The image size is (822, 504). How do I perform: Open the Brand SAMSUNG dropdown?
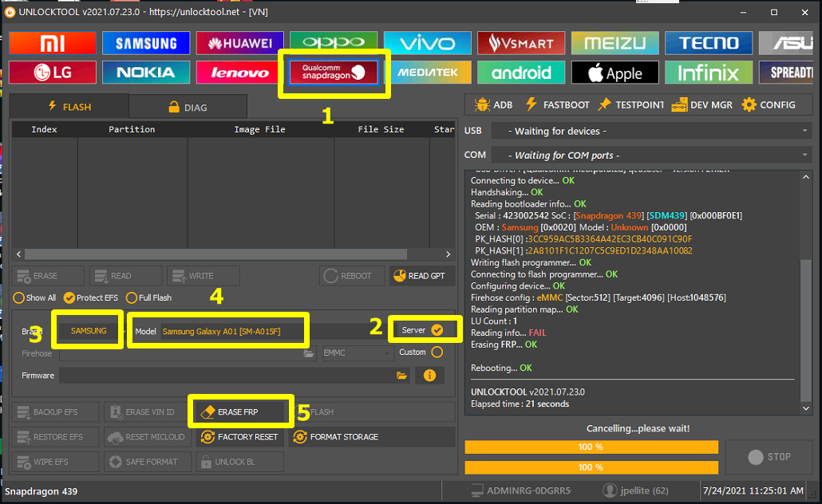point(92,331)
